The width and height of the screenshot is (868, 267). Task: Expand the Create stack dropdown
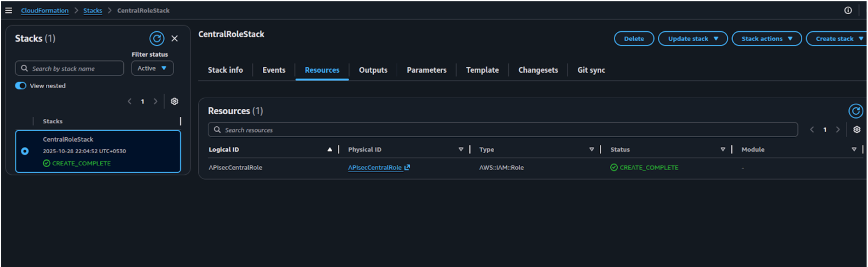[836, 39]
